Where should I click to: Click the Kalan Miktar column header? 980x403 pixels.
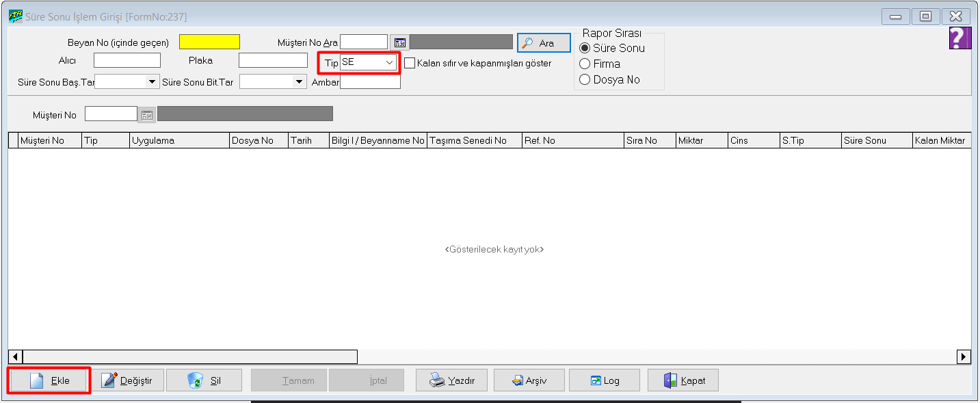pos(942,140)
